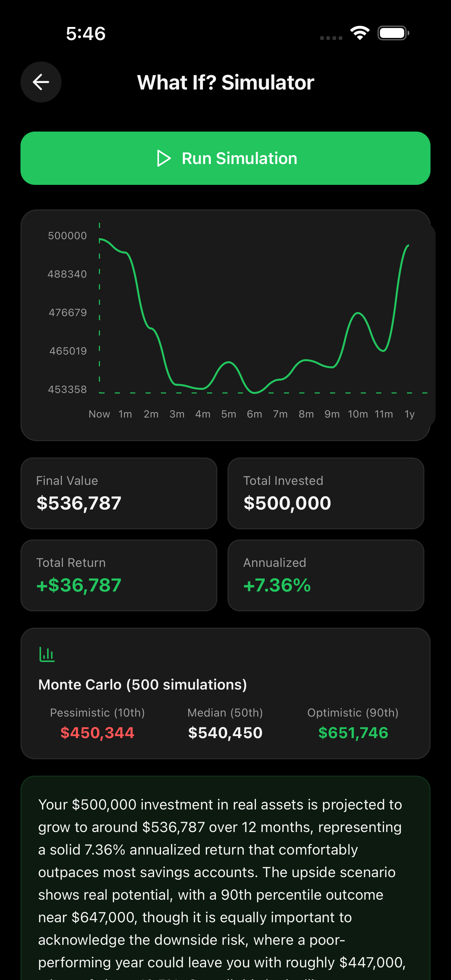Tap the Median 50th percentile value
The image size is (451, 980).
click(x=225, y=733)
